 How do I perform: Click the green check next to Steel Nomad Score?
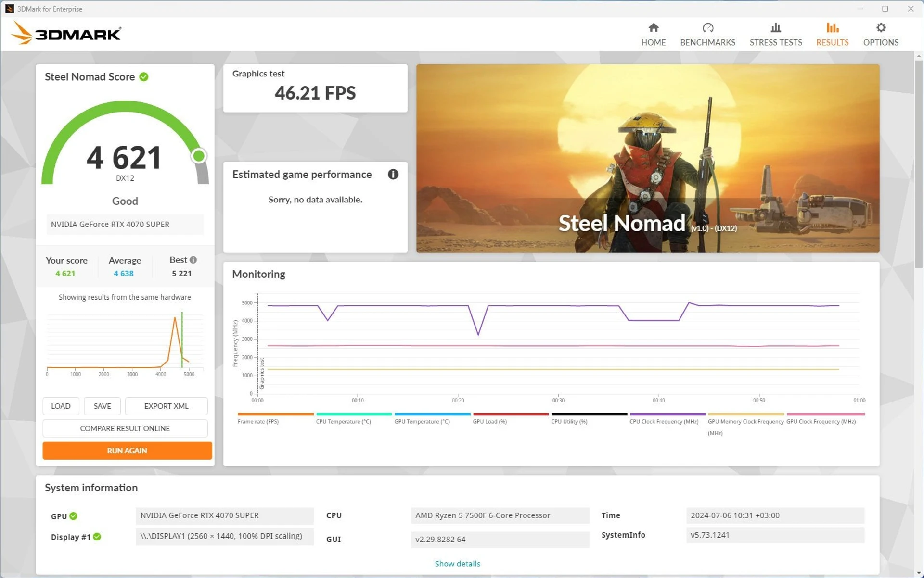pyautogui.click(x=144, y=77)
